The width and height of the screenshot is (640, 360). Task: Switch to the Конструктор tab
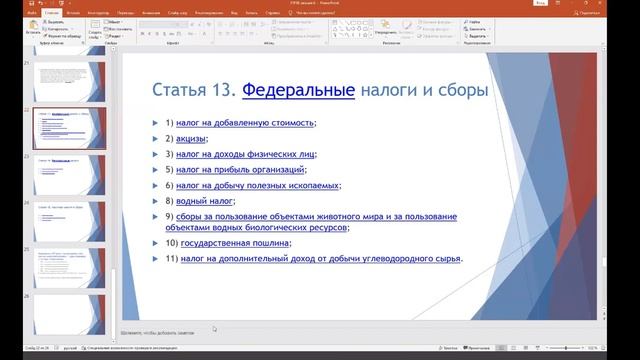(x=98, y=13)
